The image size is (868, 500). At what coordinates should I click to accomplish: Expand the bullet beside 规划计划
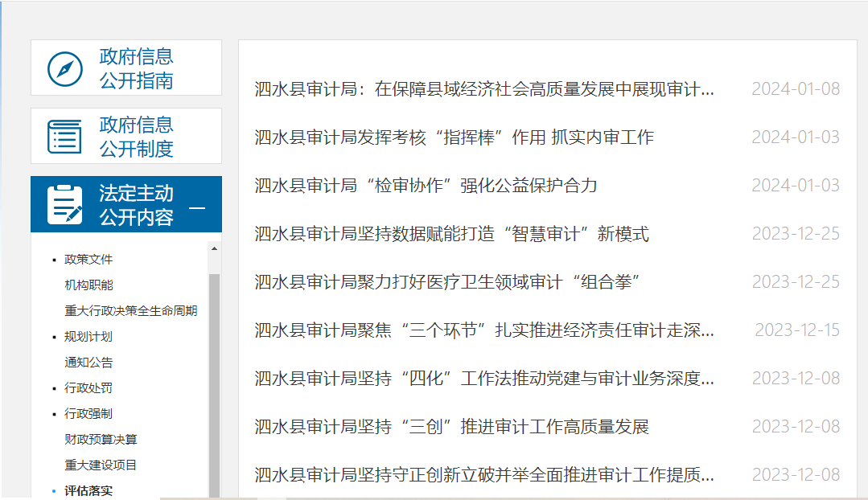point(54,337)
